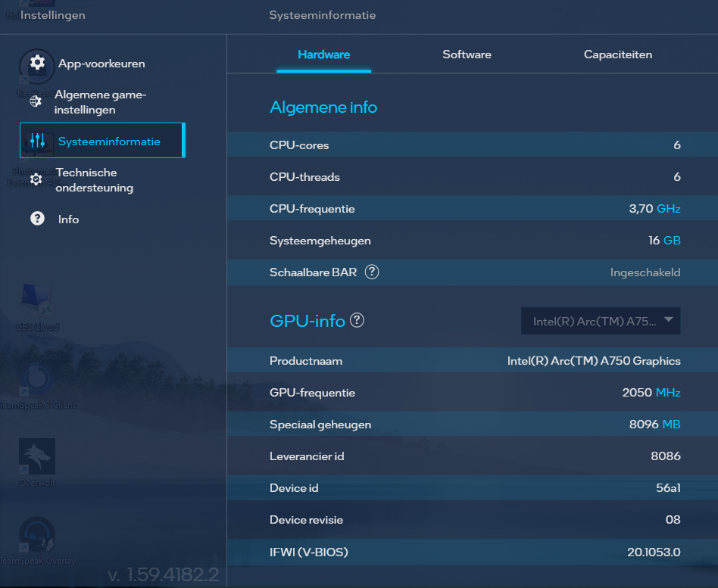718x588 pixels.
Task: Select the Systeeminformatie sliders icon
Action: 38,140
